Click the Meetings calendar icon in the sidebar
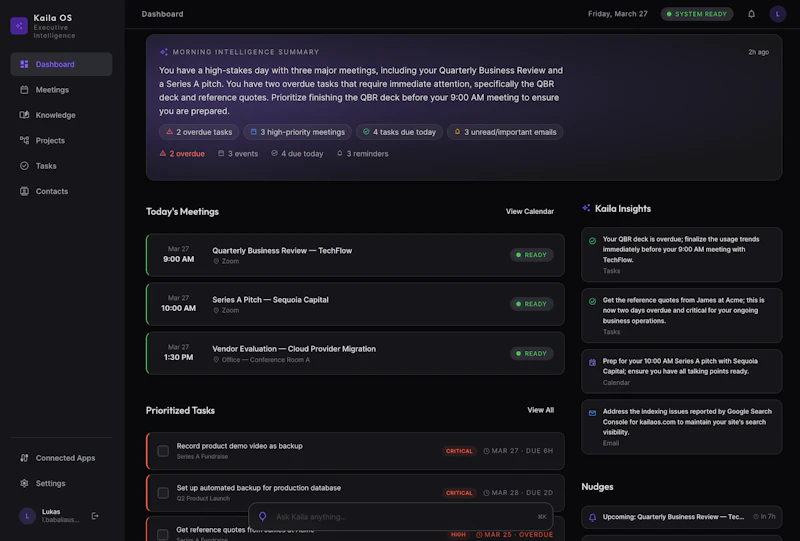 (24, 90)
